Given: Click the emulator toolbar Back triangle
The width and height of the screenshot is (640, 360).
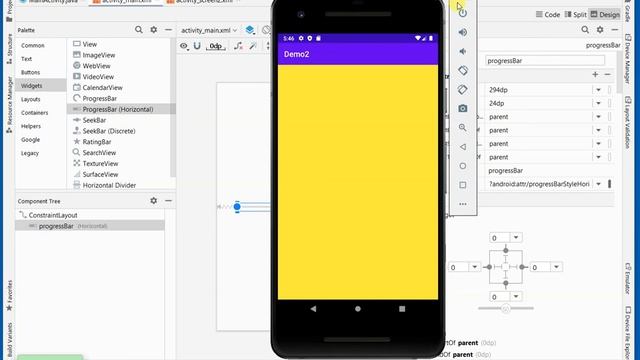Looking at the screenshot, I should pos(462,147).
